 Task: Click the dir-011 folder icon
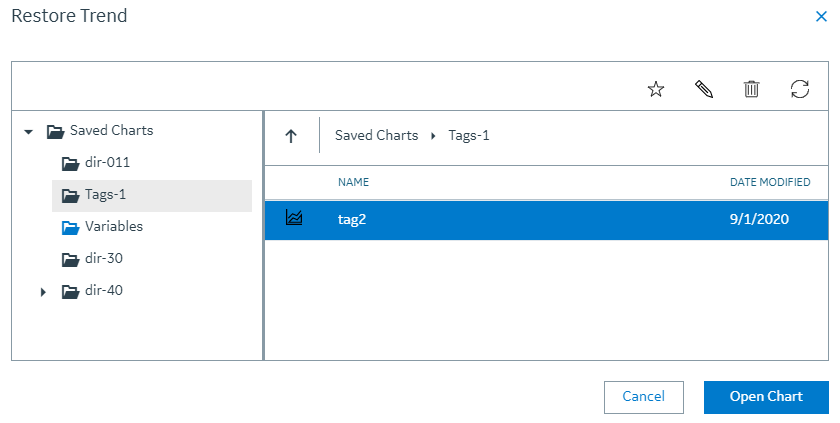pos(71,163)
